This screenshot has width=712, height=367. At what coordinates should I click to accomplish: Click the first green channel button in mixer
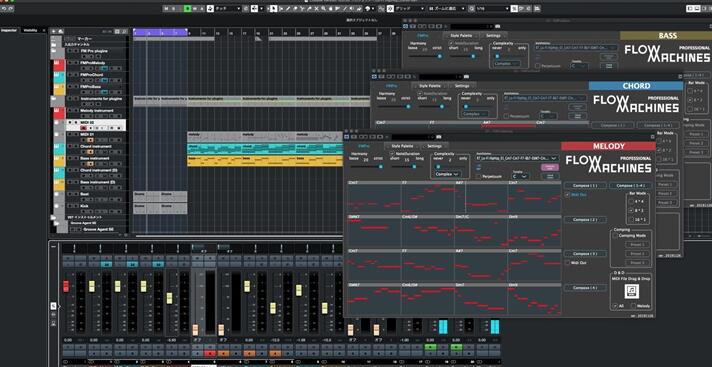[x=430, y=347]
